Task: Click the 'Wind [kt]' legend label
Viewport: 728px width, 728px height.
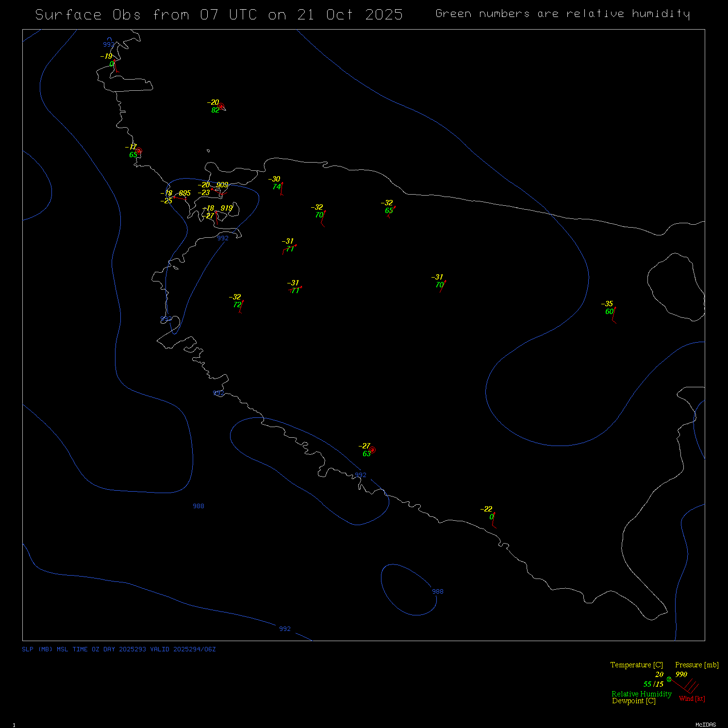Action: (692, 698)
